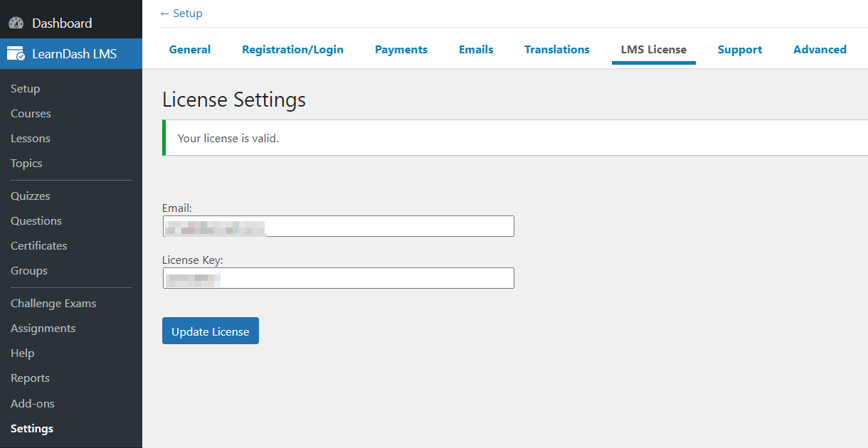Switch to the Translations tab
This screenshot has width=868, height=448.
[x=557, y=50]
